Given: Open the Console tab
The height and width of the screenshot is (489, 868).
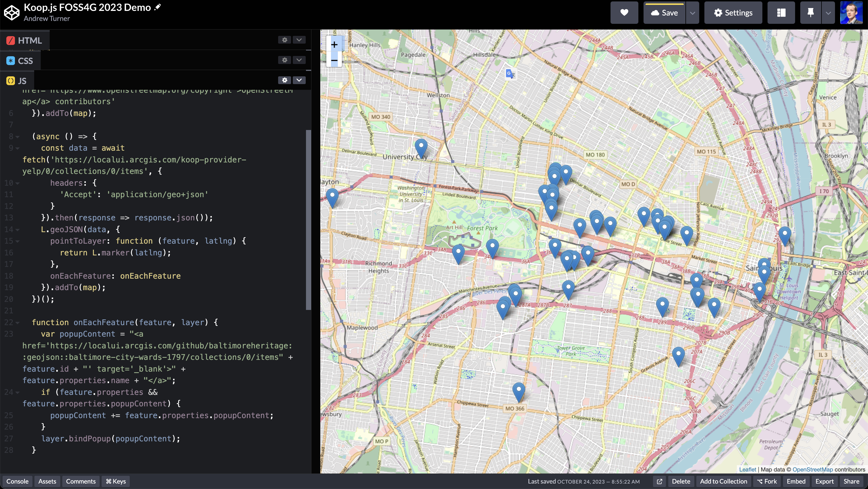Looking at the screenshot, I should 18,481.
